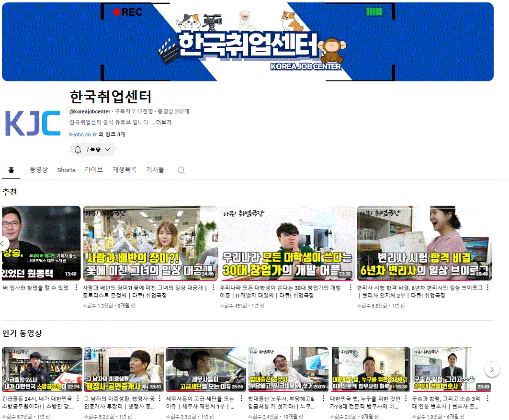Visit the k-jobc.co.kr link
Screen dimensions: 509x420
[x=83, y=134]
